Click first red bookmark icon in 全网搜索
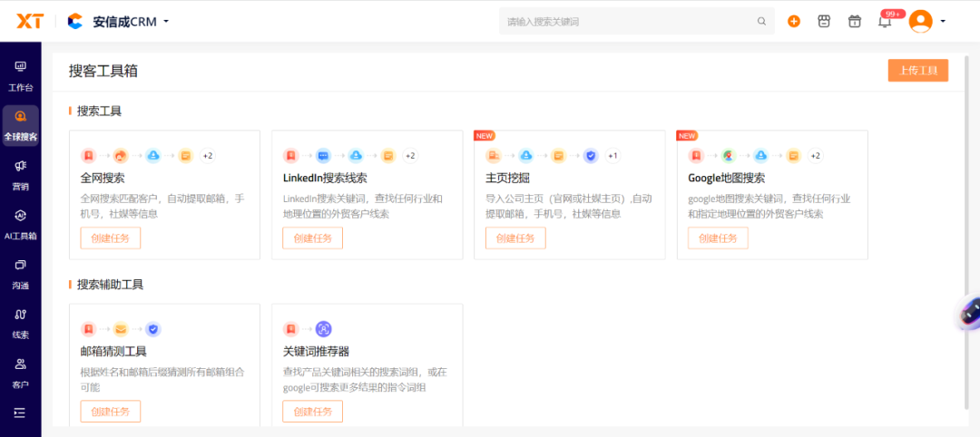The width and height of the screenshot is (980, 437). 89,155
